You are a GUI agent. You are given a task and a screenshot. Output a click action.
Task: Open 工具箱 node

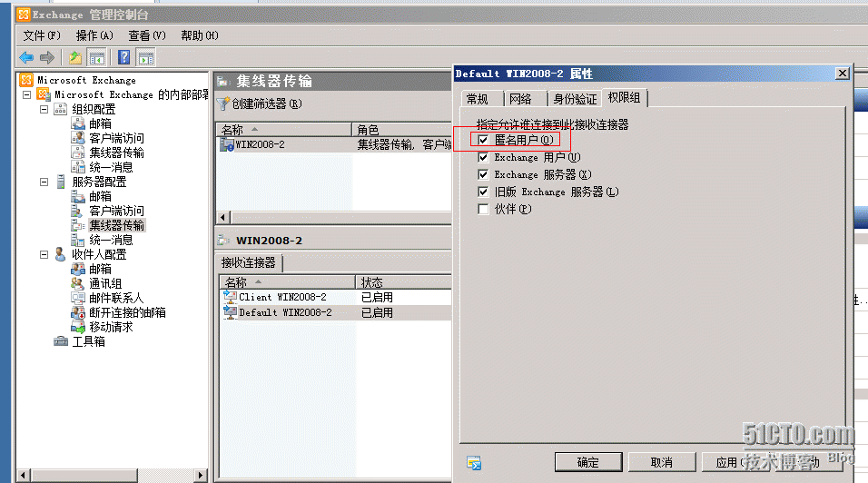click(x=89, y=341)
